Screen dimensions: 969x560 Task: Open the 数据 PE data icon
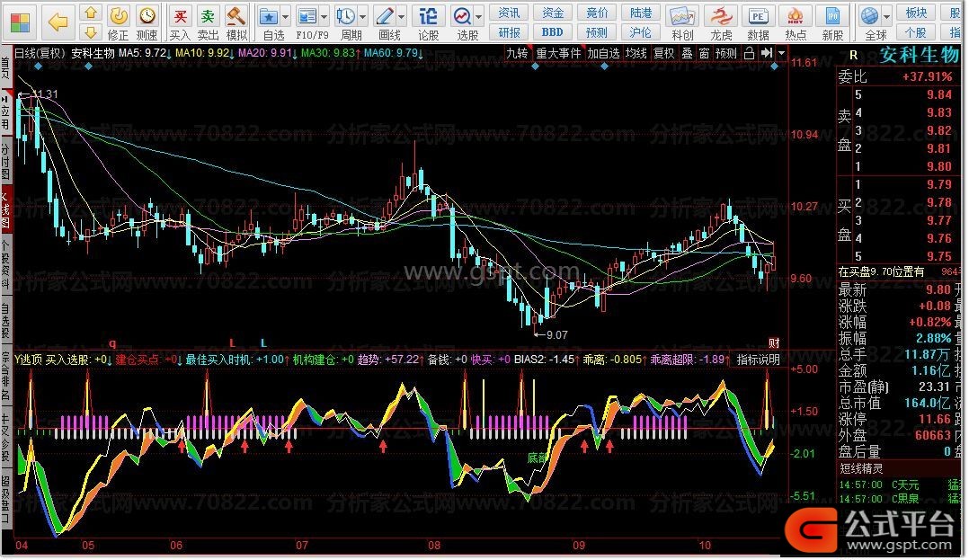[x=758, y=16]
